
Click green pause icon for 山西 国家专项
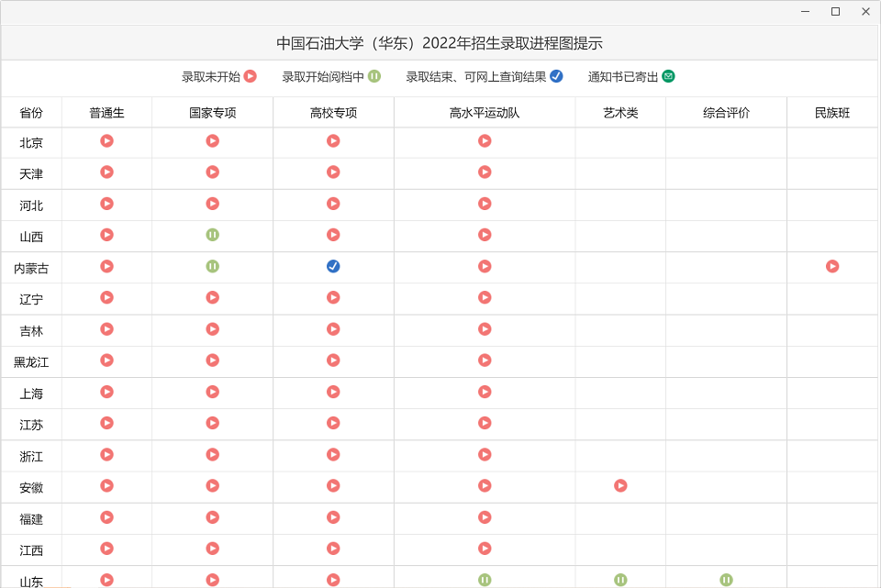pyautogui.click(x=212, y=235)
